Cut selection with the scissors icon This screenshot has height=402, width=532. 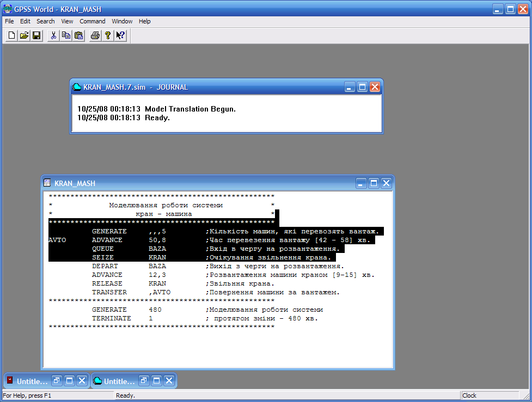point(53,35)
